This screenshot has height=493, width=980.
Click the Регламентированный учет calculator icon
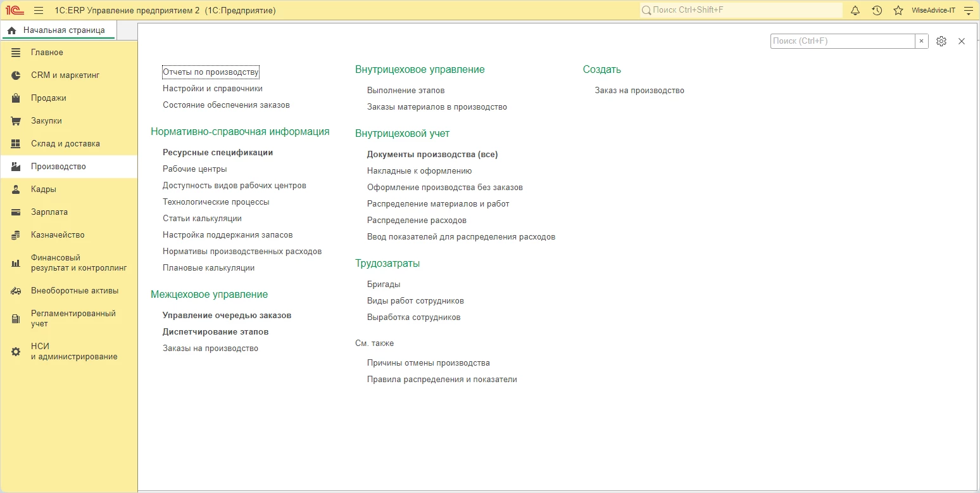click(x=16, y=319)
